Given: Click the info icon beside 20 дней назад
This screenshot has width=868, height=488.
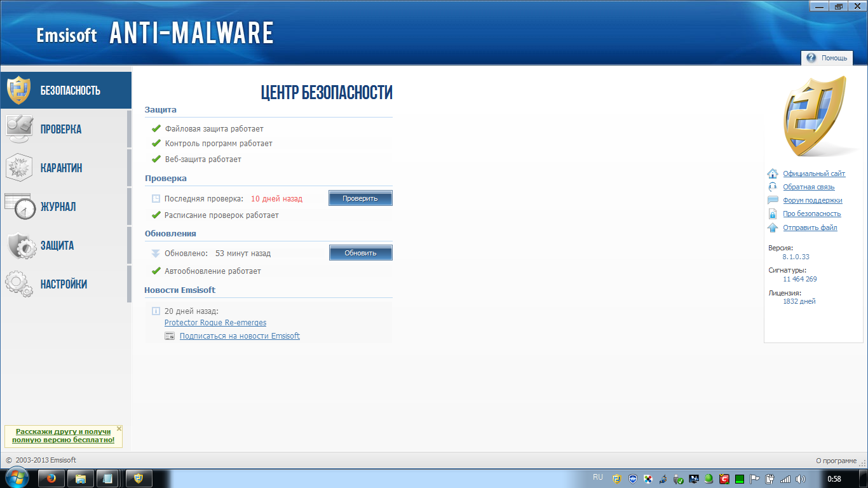Looking at the screenshot, I should click(156, 311).
